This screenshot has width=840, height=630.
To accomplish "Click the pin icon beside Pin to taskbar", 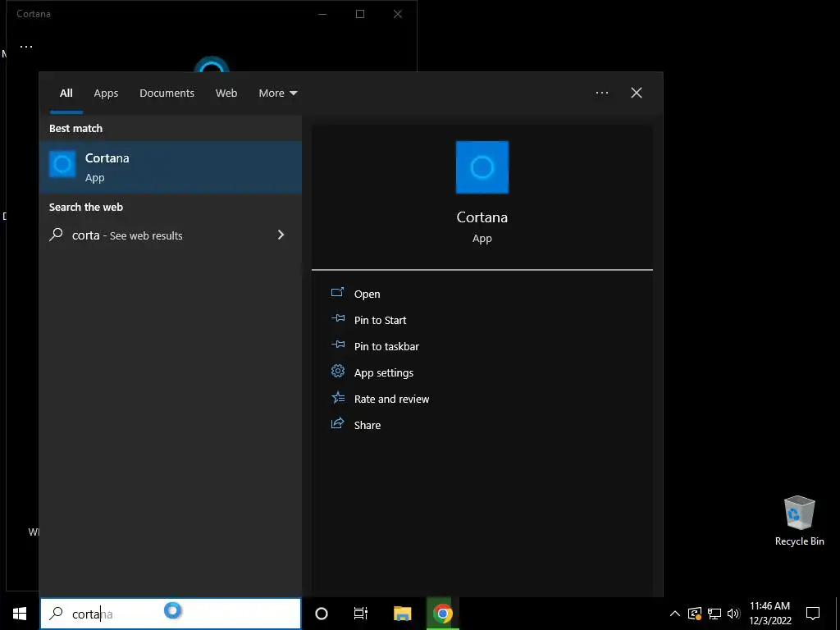I will [x=337, y=345].
